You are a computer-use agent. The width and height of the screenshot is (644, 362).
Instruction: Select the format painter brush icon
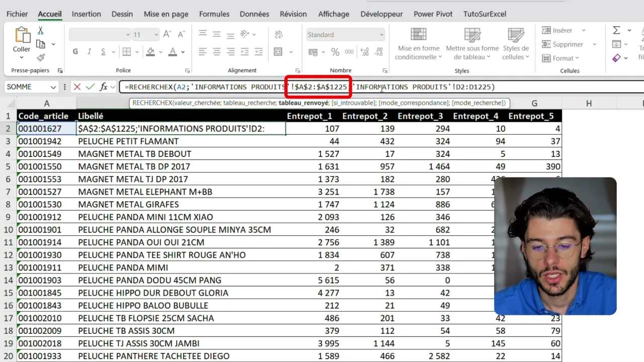[x=41, y=57]
